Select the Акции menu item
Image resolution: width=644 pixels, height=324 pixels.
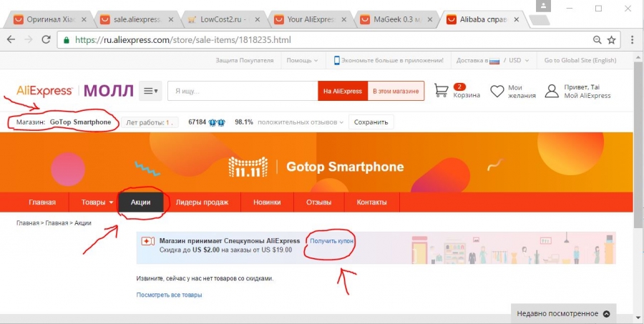coord(141,202)
